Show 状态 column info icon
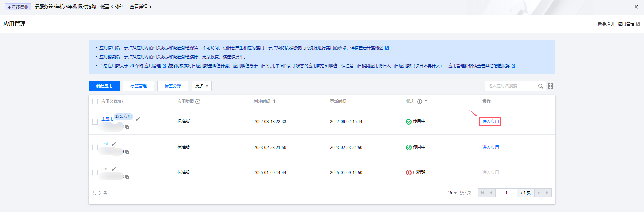Viewport: 644px width, 212px height. click(x=420, y=102)
